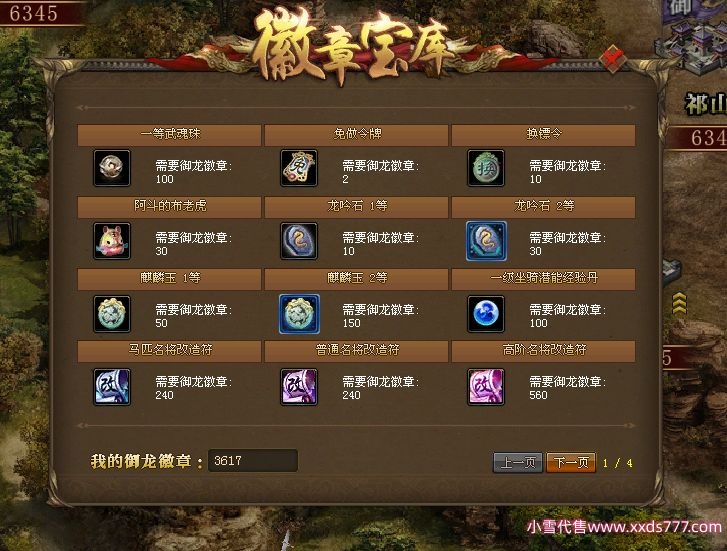Pick the 阿斗的布老虎 tiger toy icon

click(x=112, y=241)
